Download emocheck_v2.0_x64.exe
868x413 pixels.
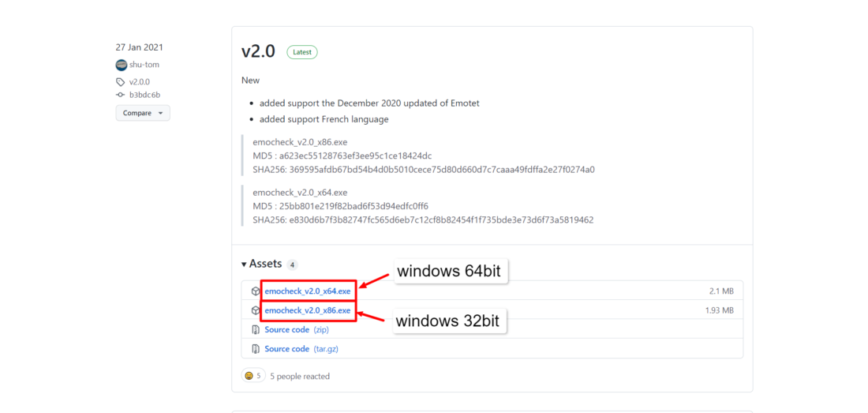[307, 291]
